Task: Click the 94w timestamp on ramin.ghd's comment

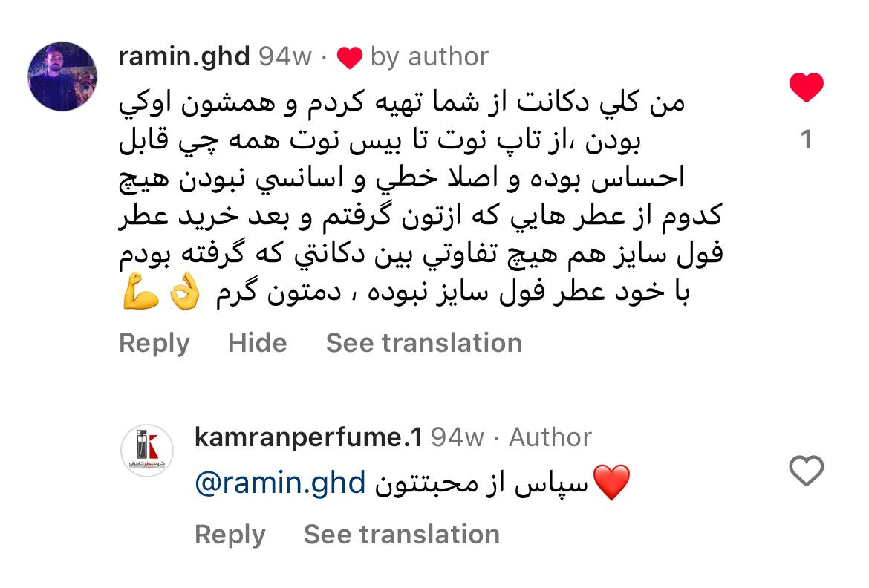Action: [x=285, y=57]
